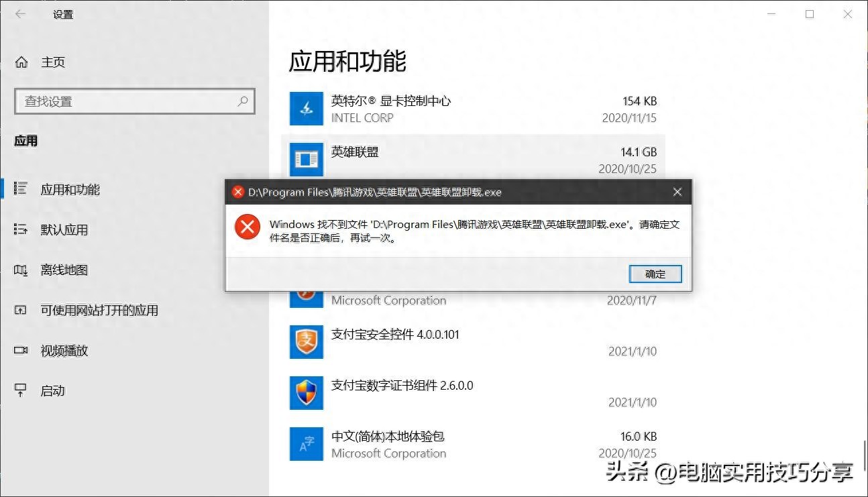Screen dimensions: 868x497
Task: Click the 154 KB size value
Action: tap(639, 101)
